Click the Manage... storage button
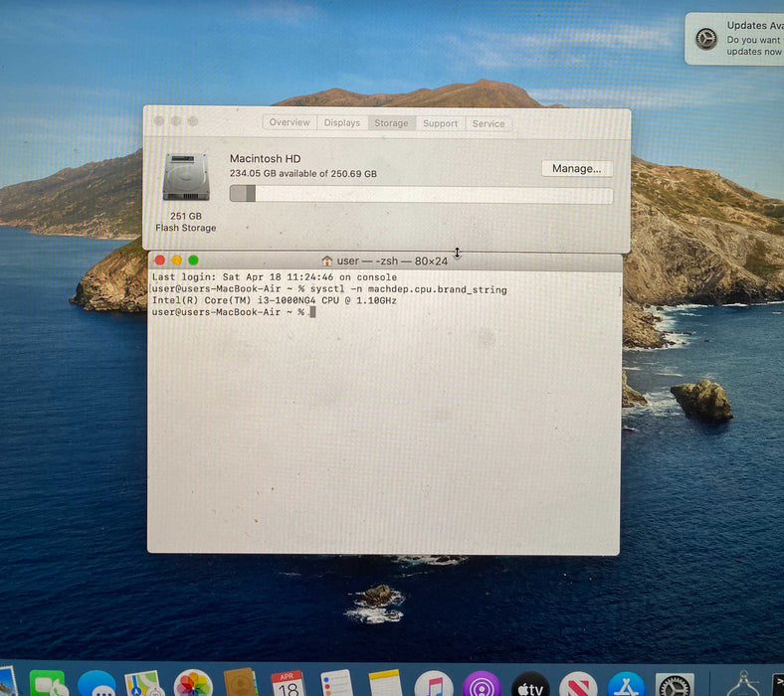Image resolution: width=784 pixels, height=696 pixels. (577, 169)
